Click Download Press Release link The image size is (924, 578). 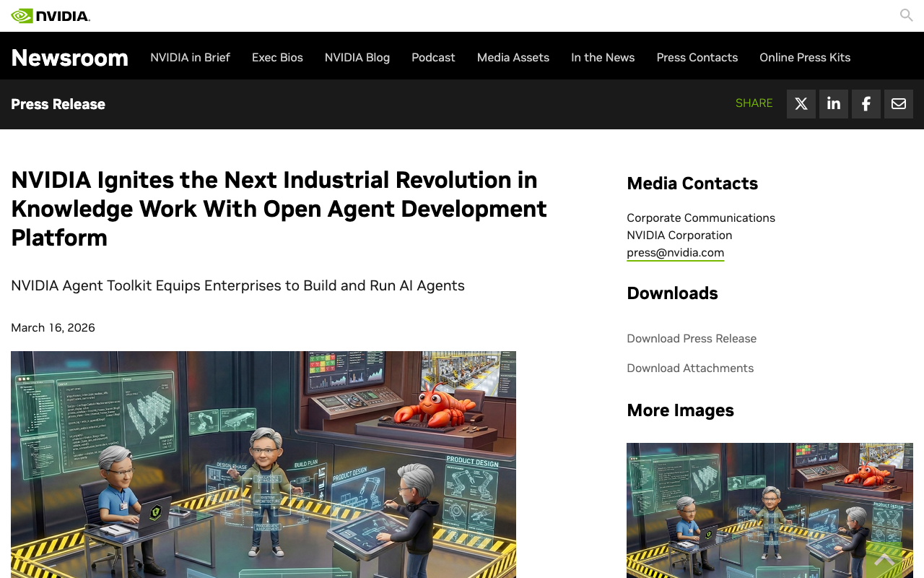692,338
